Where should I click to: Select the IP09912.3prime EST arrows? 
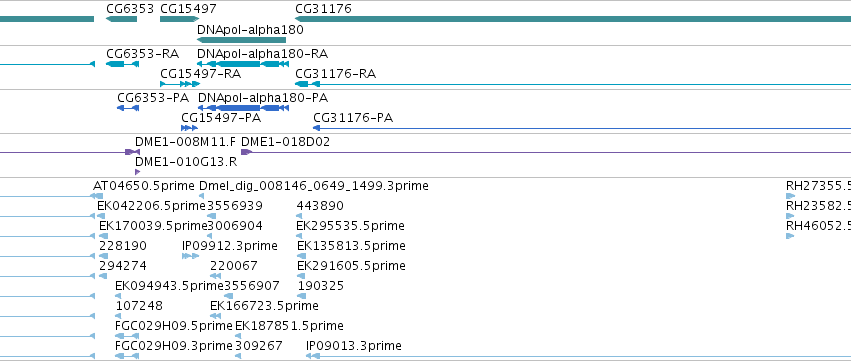click(190, 256)
